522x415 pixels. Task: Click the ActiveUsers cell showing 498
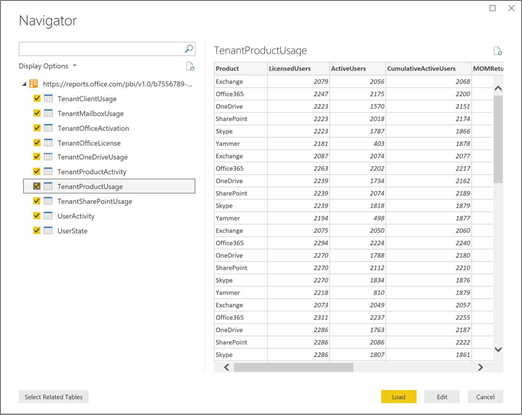click(x=357, y=218)
